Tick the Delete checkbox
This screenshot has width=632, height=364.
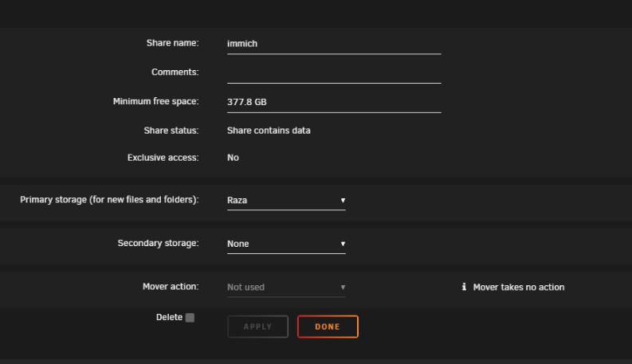pos(190,318)
